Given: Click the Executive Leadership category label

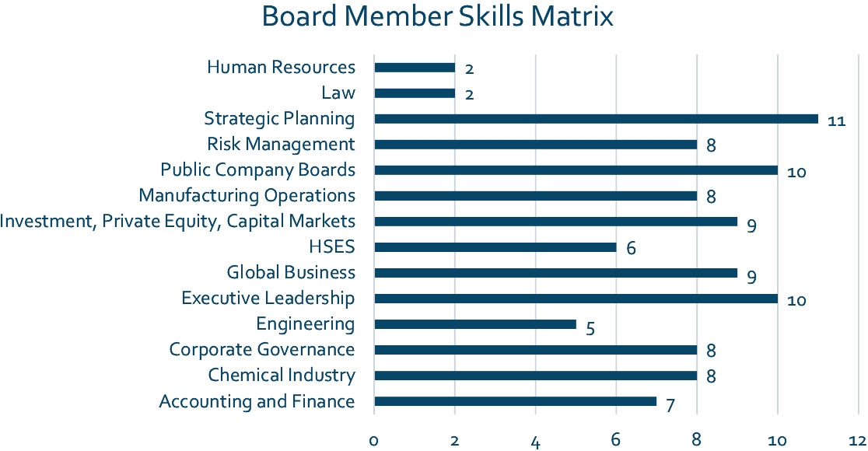Looking at the screenshot, I should point(268,299).
